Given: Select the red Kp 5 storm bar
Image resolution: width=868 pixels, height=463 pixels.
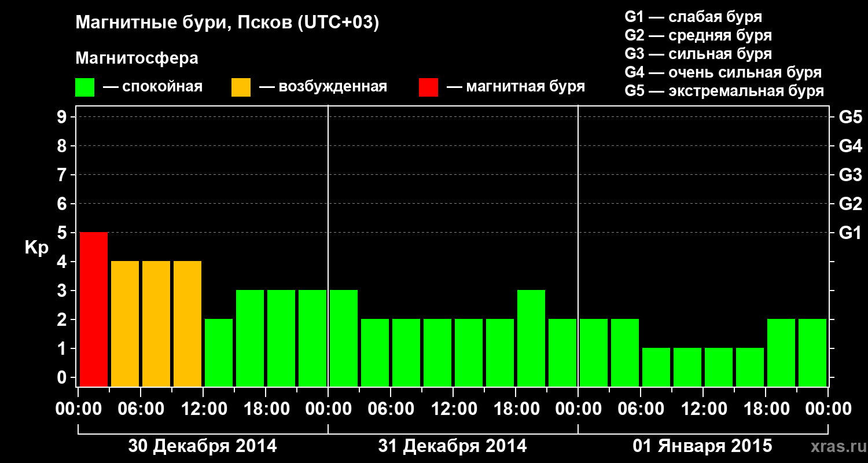Looking at the screenshot, I should tap(93, 309).
